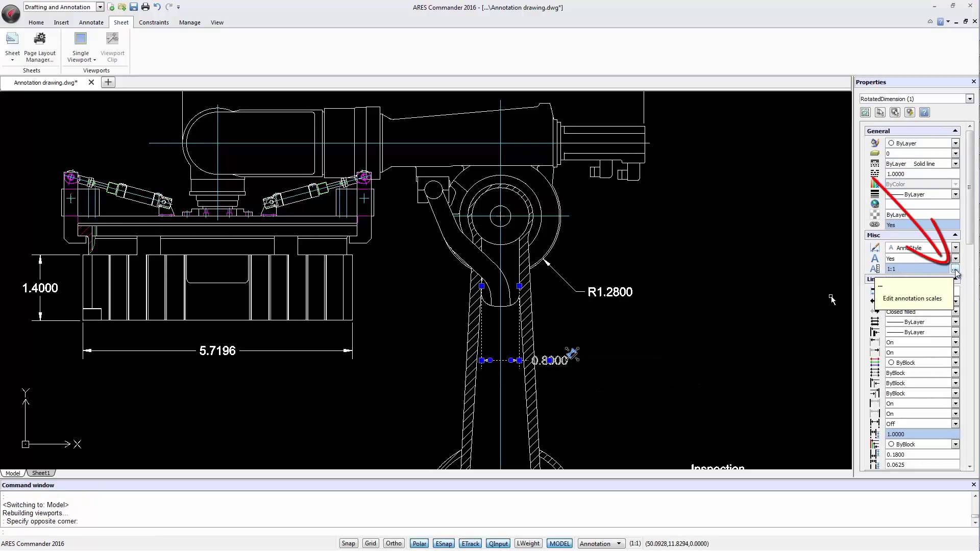The image size is (980, 551).
Task: Open the line color ByLayer dropdown
Action: tap(955, 143)
